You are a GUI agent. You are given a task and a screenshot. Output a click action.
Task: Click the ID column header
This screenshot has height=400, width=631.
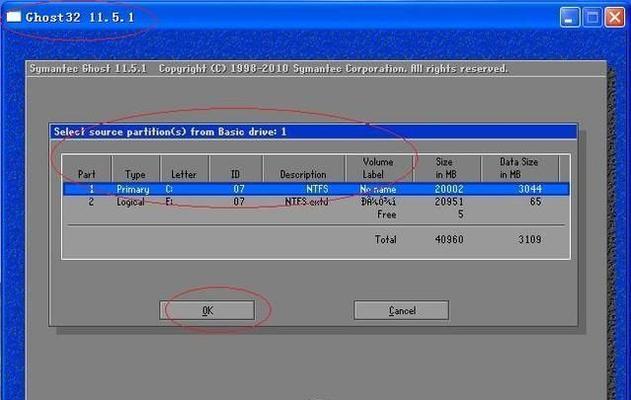click(235, 169)
